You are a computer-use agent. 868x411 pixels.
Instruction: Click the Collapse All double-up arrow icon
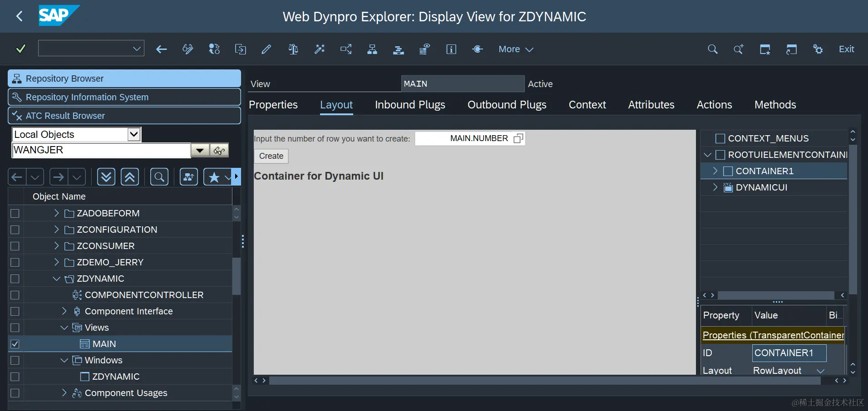click(130, 177)
